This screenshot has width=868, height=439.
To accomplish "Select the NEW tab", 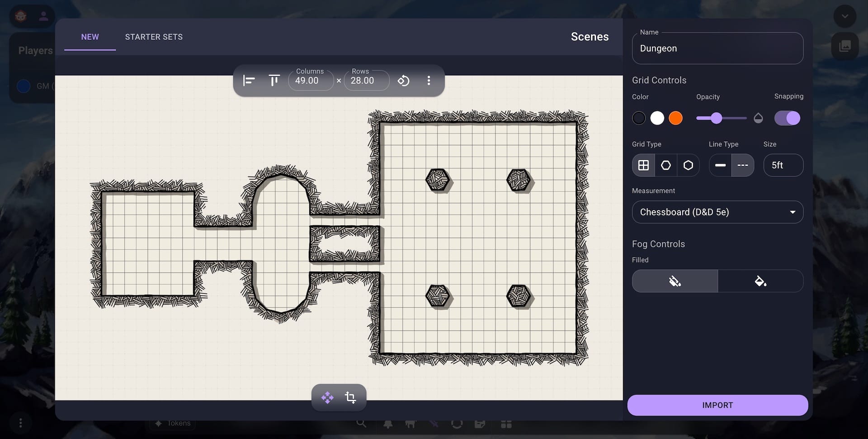I will pos(90,37).
